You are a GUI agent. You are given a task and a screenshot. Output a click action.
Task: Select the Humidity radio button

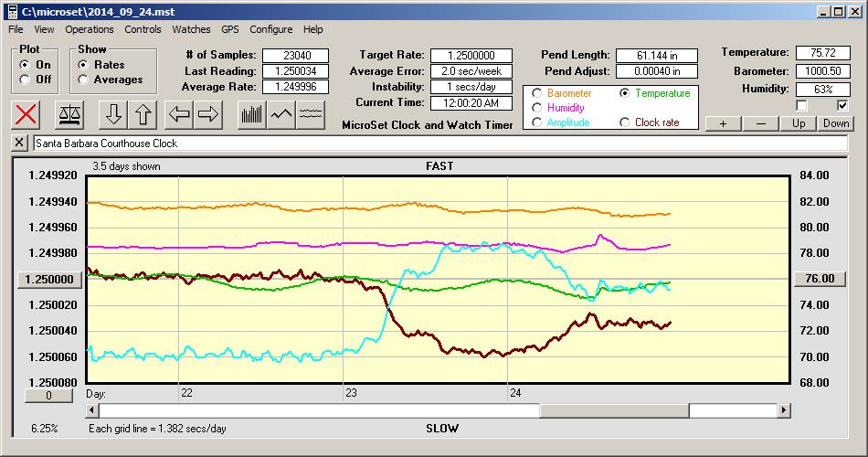(536, 108)
